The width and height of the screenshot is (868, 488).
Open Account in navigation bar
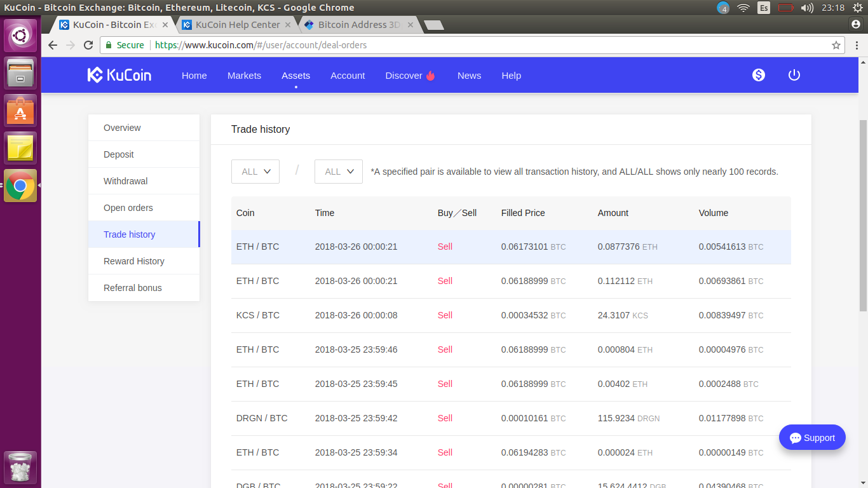pos(348,75)
